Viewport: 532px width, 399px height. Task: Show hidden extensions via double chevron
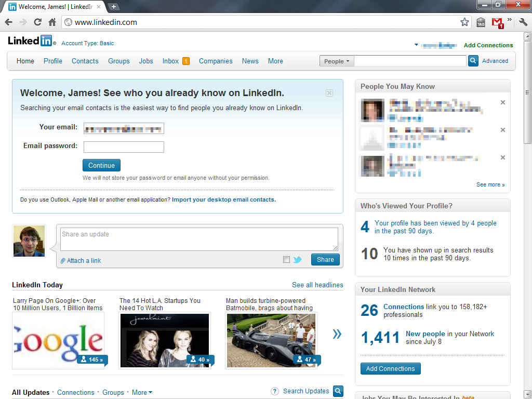coord(509,20)
